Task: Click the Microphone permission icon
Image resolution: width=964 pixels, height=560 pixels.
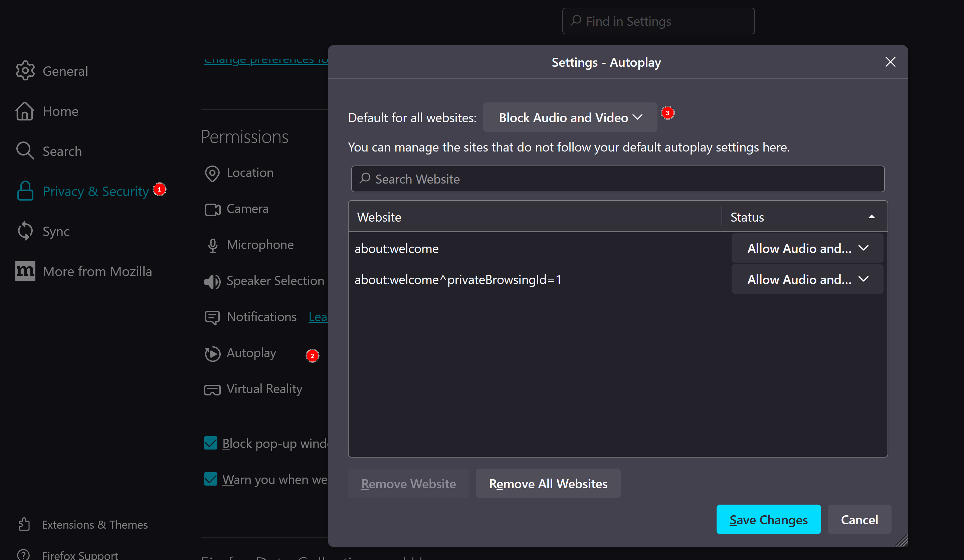Action: pyautogui.click(x=213, y=245)
